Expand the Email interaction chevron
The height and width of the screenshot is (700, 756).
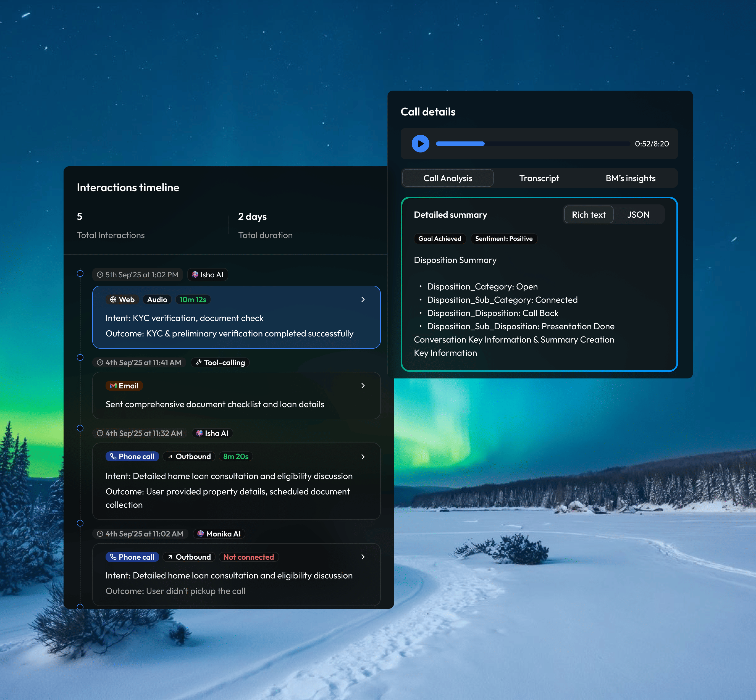[363, 386]
